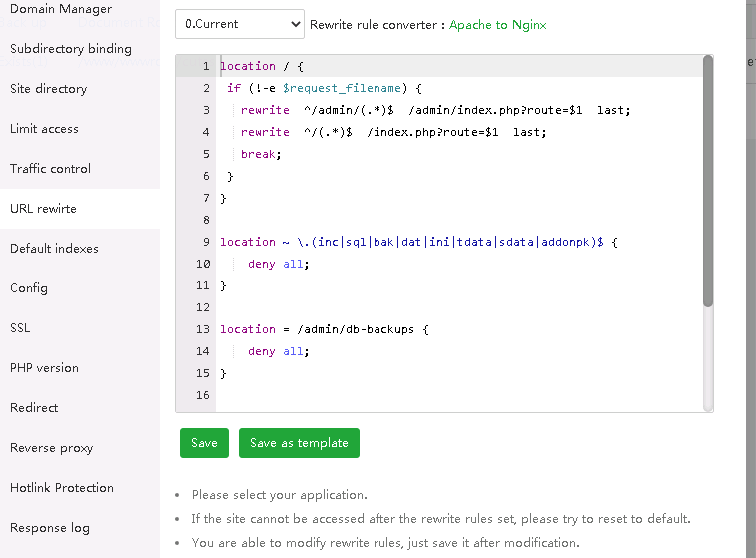The height and width of the screenshot is (558, 756).
Task: Select Reverse proxy in the sidebar
Action: (x=51, y=448)
